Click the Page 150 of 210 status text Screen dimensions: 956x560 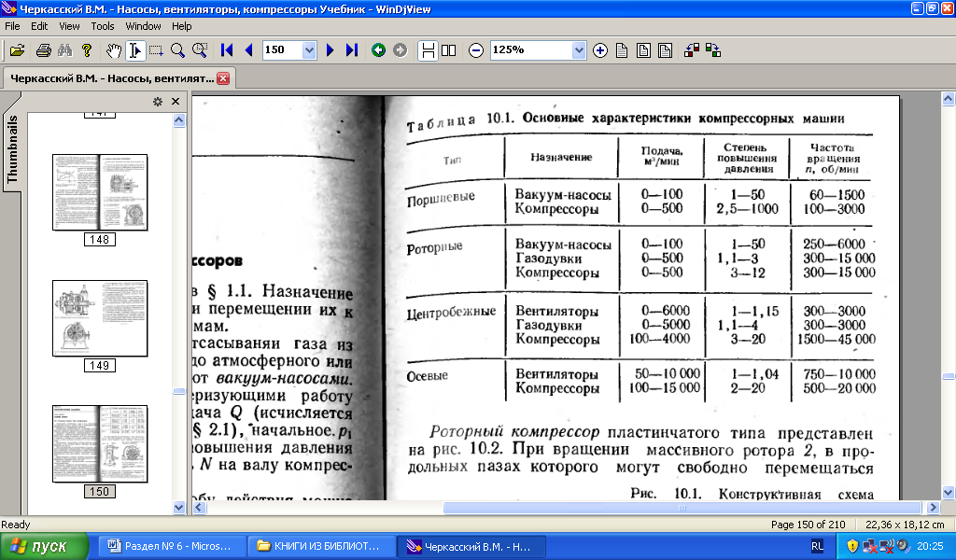808,525
